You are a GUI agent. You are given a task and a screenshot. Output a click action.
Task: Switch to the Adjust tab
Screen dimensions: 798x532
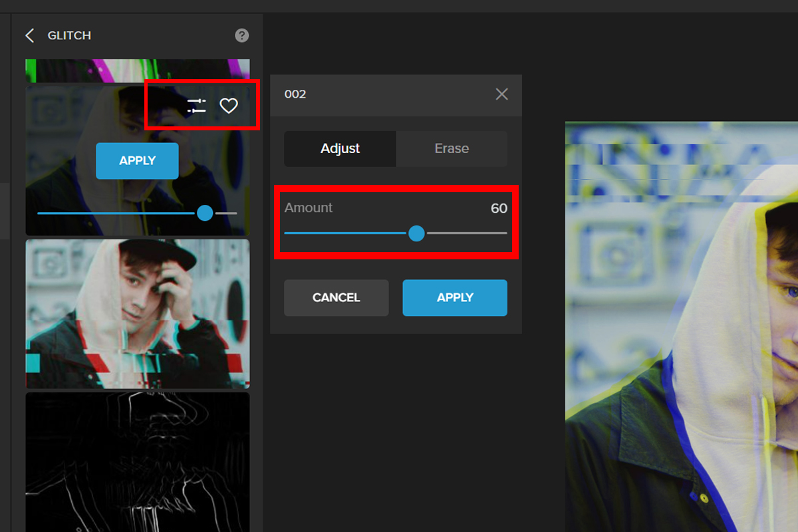[340, 148]
